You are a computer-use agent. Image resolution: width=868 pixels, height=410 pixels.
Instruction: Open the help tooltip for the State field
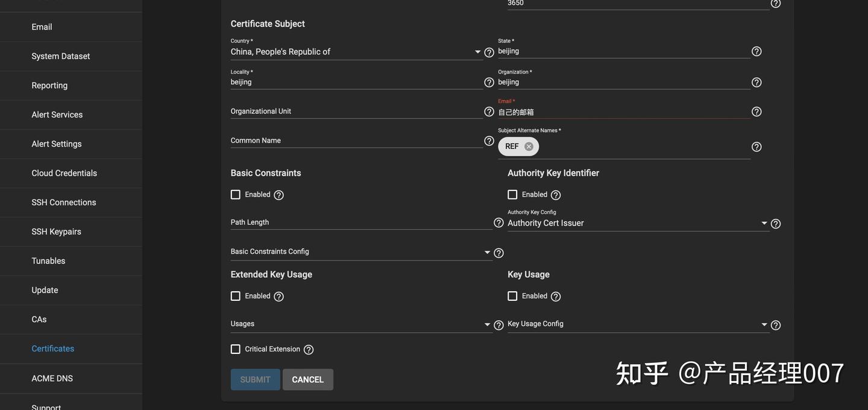(756, 52)
